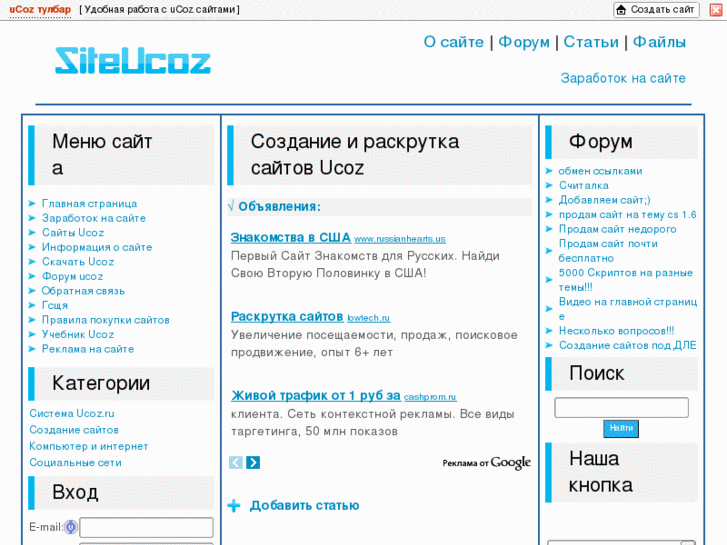The image size is (727, 545).
Task: Open the forum topic Добавляем сайт;)
Action: (605, 200)
